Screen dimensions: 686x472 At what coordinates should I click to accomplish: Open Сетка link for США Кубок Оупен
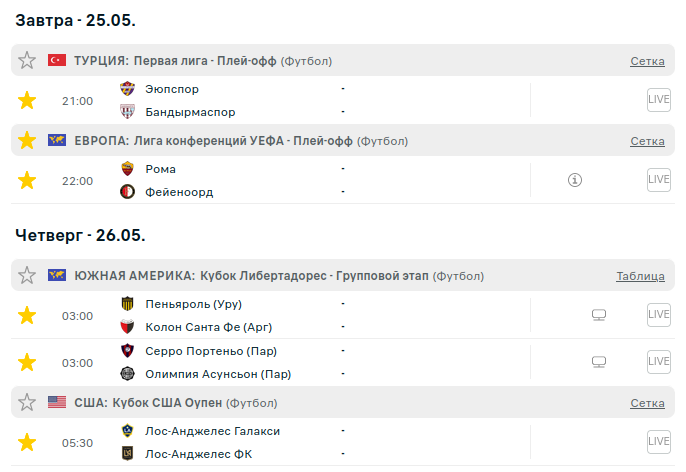click(x=647, y=403)
